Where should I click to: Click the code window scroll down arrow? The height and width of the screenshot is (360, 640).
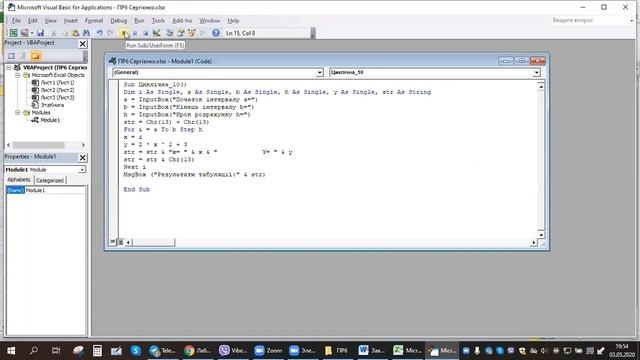coord(541,235)
